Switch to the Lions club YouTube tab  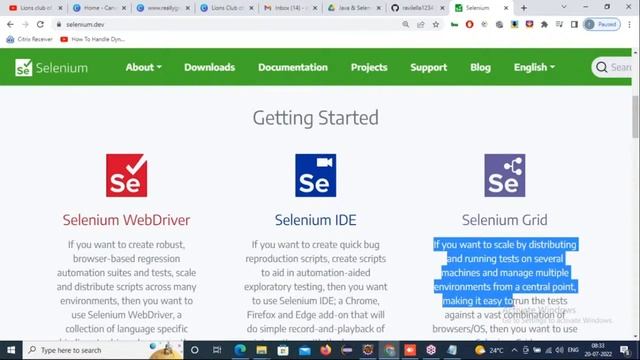[36, 8]
